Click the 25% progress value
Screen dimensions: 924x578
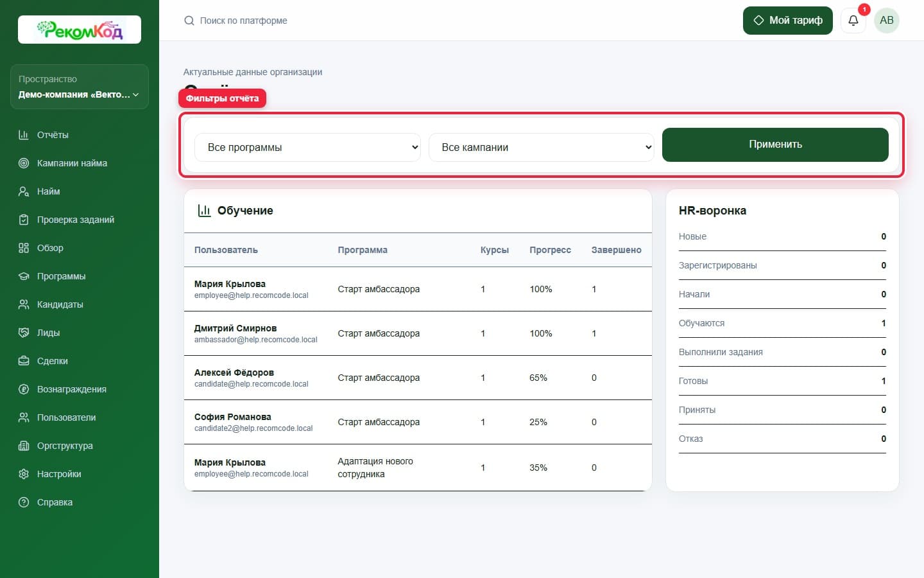pos(538,422)
